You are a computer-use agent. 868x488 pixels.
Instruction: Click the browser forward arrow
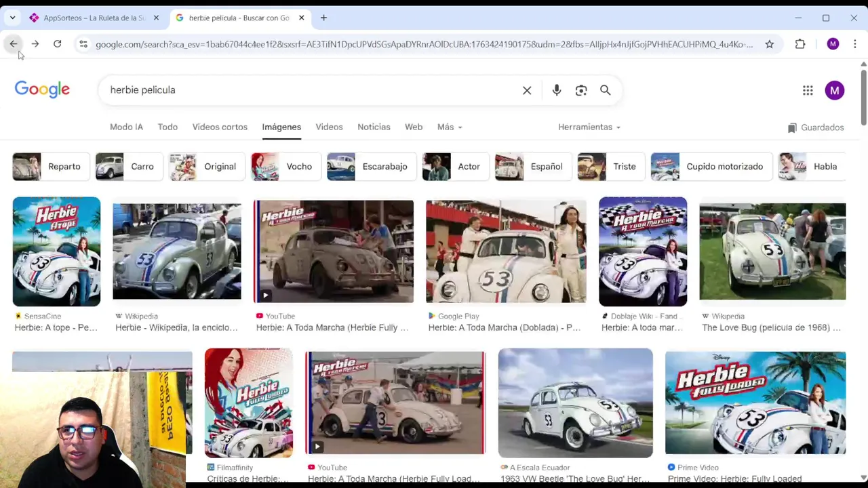35,44
